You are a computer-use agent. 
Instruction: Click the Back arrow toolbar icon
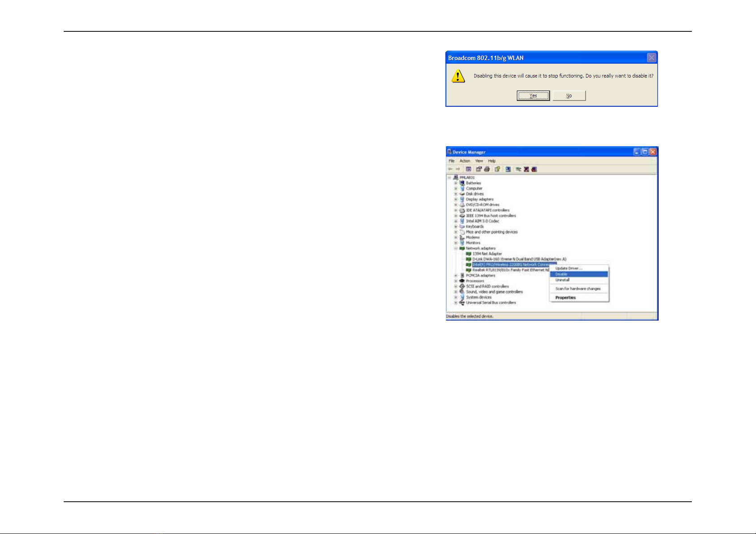(x=450, y=169)
